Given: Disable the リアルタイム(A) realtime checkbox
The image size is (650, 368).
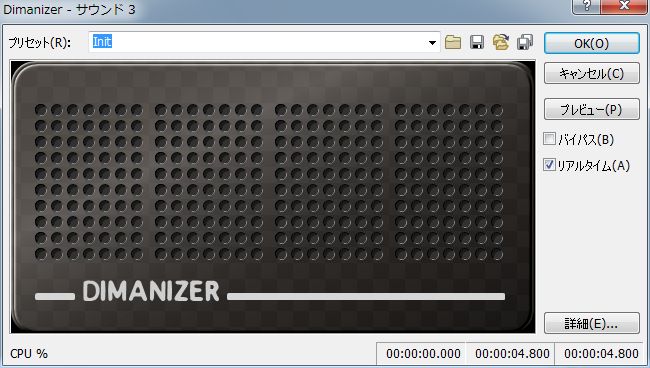Looking at the screenshot, I should click(x=549, y=165).
